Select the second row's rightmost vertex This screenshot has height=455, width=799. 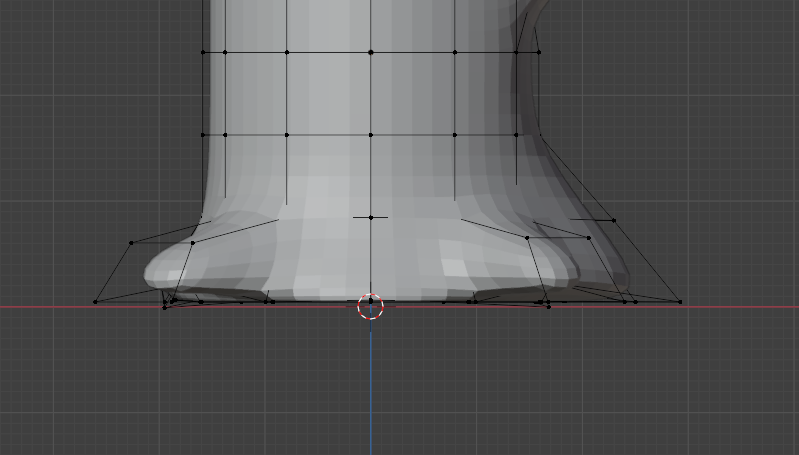pos(539,134)
